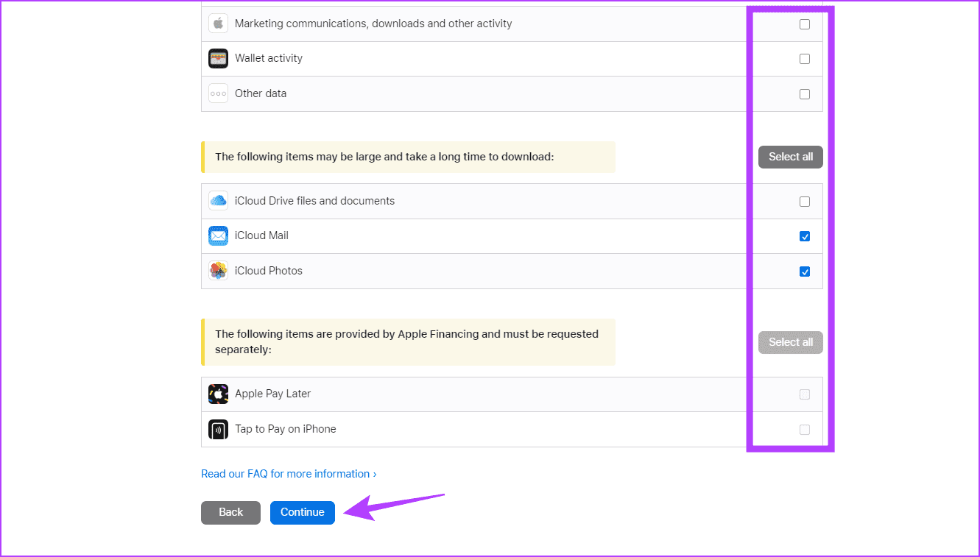Image resolution: width=980 pixels, height=557 pixels.
Task: Click the 'iCloud Mail' label
Action: tap(261, 235)
